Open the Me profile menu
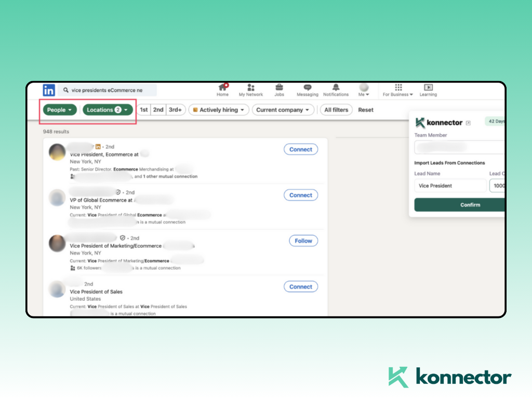532x399 pixels. (364, 90)
